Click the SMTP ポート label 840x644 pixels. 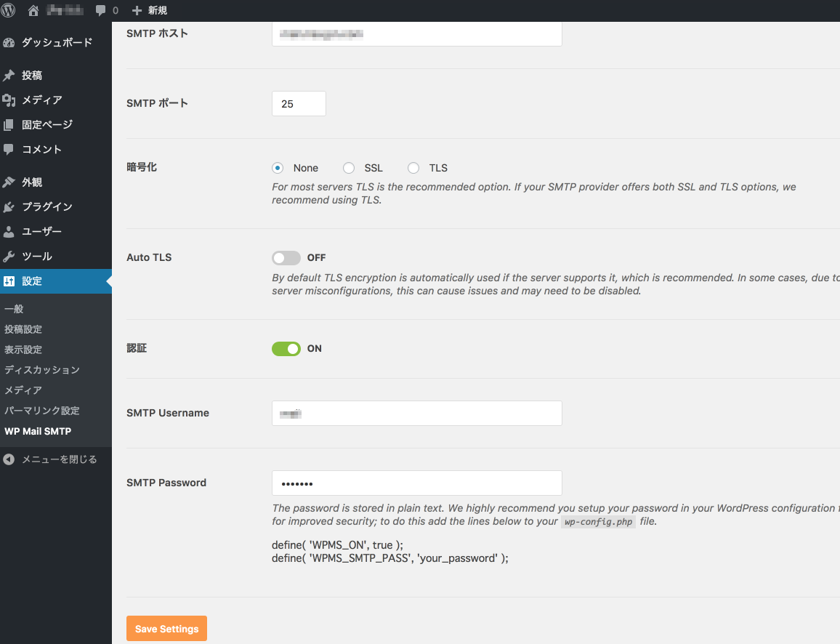[x=157, y=103]
